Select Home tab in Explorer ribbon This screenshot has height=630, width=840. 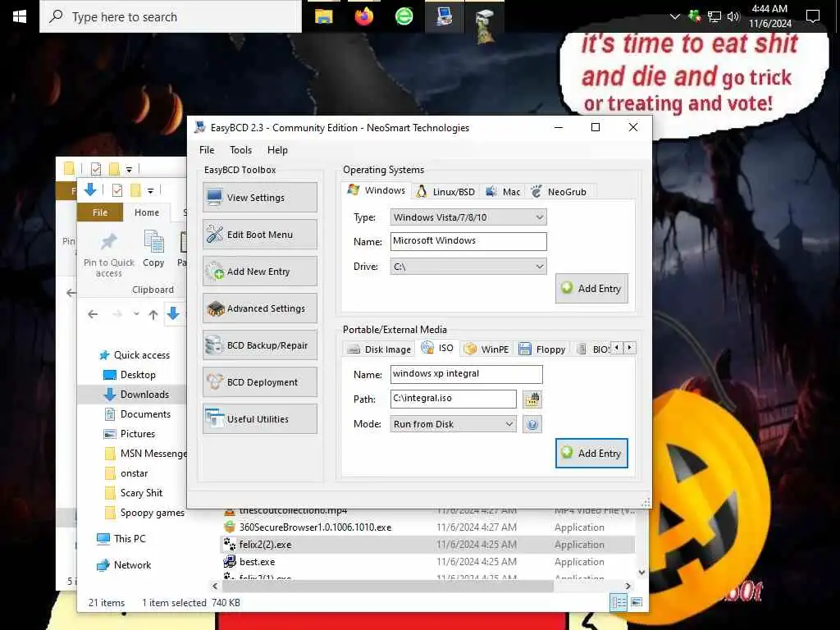147,212
